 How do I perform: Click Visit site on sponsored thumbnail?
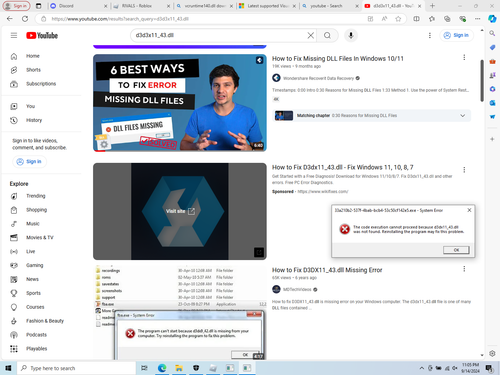coord(180,211)
